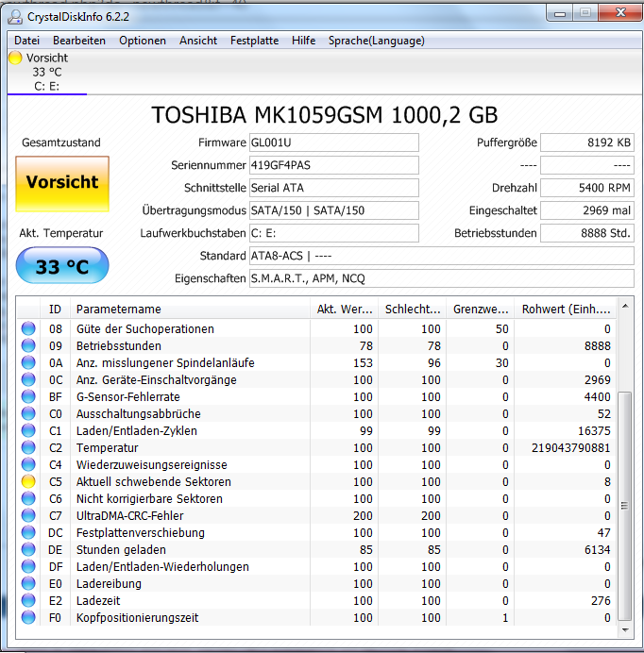
Task: Click the status icon for Wiederzuweisungsereignisse
Action: pos(28,465)
